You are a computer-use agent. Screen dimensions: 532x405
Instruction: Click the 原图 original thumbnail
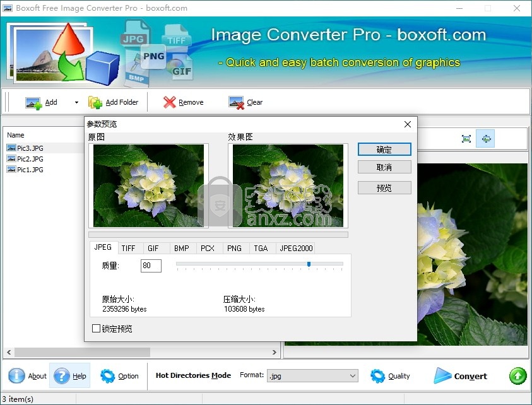pos(148,185)
